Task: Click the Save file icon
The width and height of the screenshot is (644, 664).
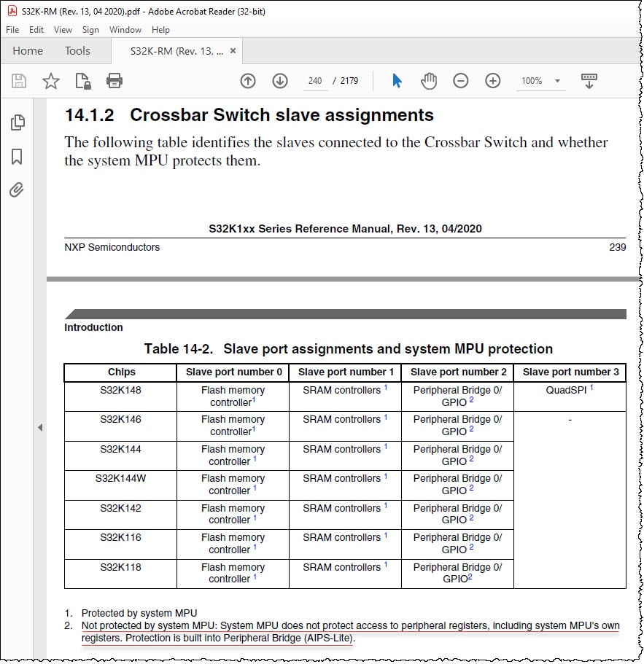Action: [x=19, y=80]
